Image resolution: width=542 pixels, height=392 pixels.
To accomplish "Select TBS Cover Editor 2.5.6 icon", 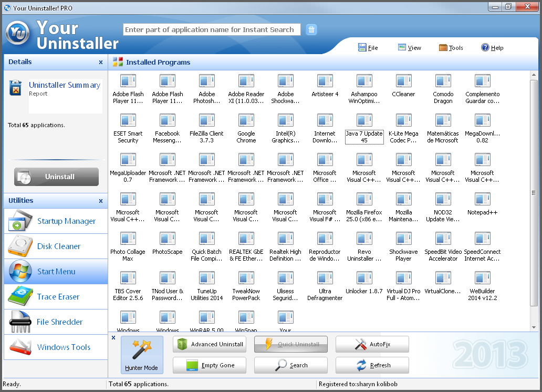I will [x=128, y=278].
